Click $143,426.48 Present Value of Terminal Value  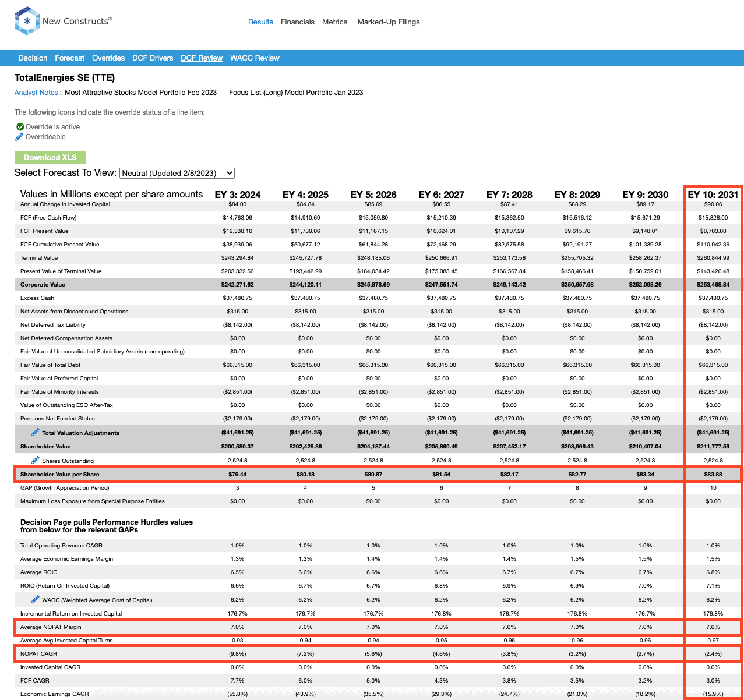click(x=713, y=271)
